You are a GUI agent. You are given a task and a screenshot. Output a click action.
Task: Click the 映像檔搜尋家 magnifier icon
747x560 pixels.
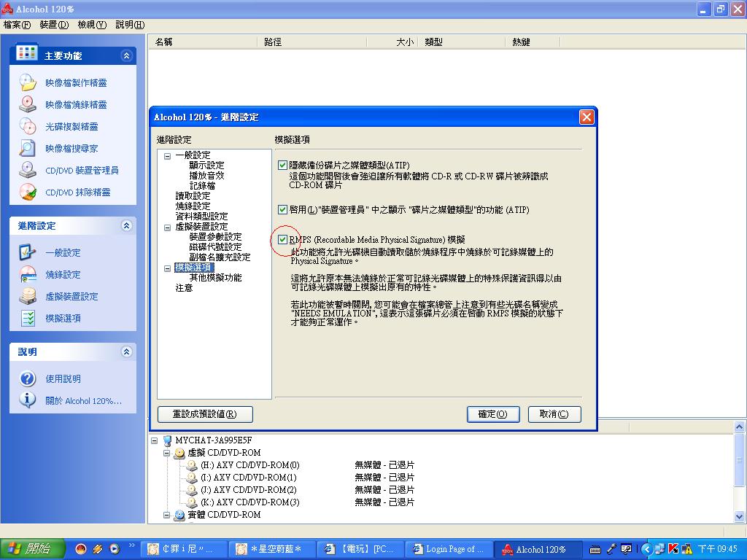28,149
